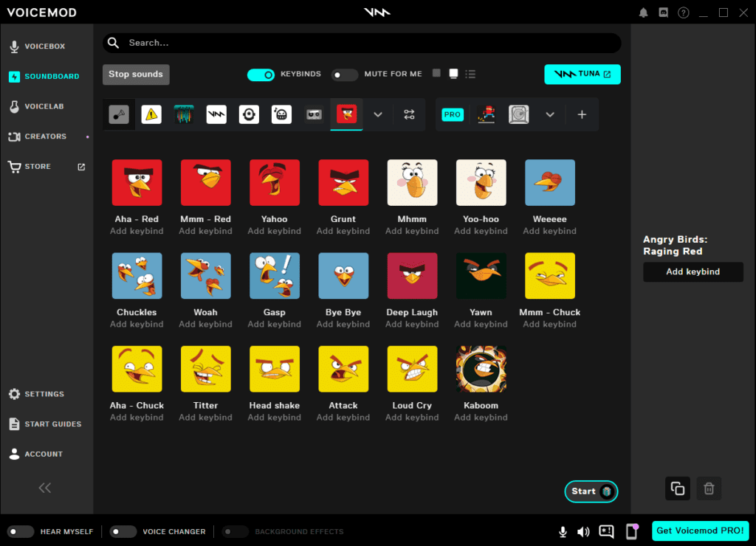Image resolution: width=756 pixels, height=546 pixels.
Task: Play the Aha - Red sound
Action: (x=137, y=183)
